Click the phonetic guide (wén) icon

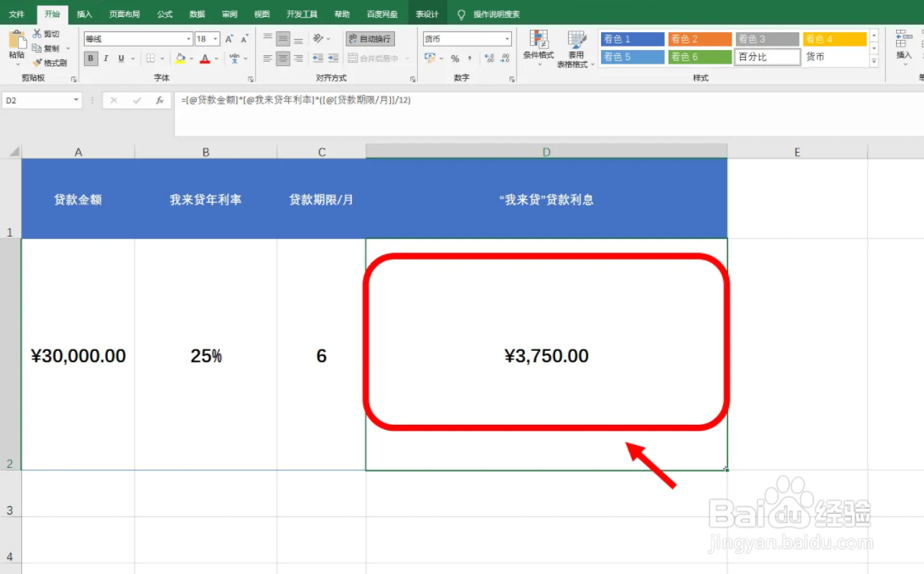coord(235,59)
